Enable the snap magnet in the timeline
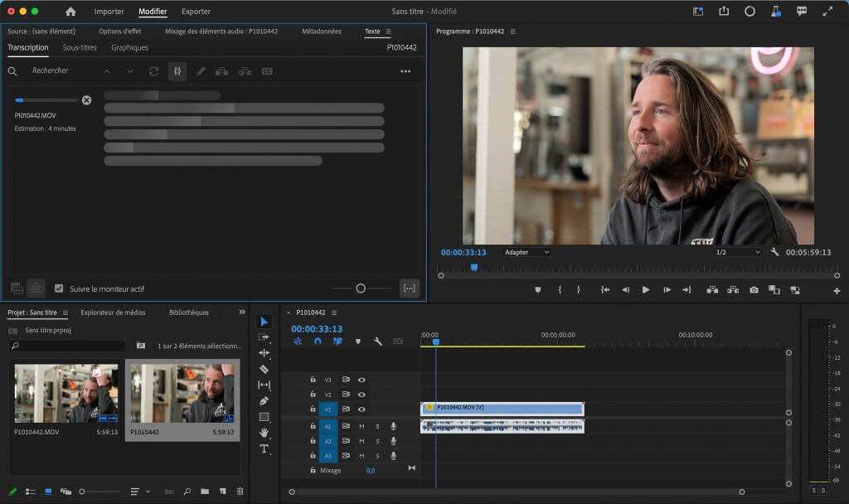 click(318, 341)
